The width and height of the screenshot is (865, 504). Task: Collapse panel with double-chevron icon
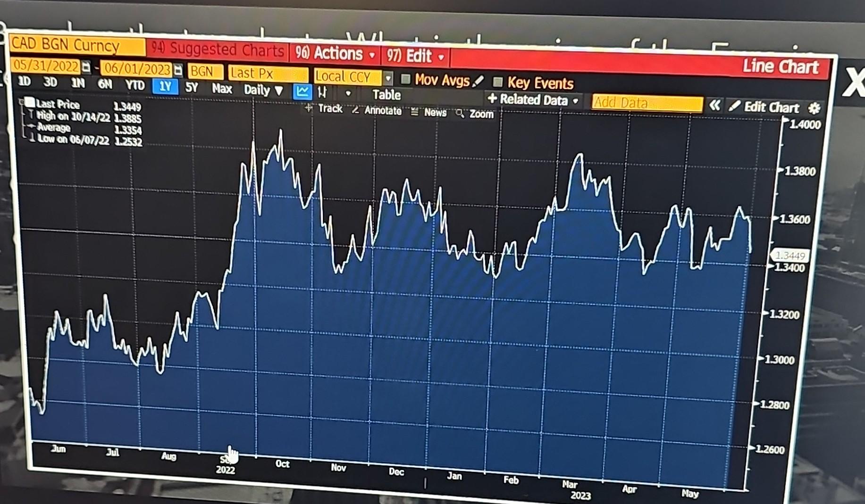[x=715, y=105]
